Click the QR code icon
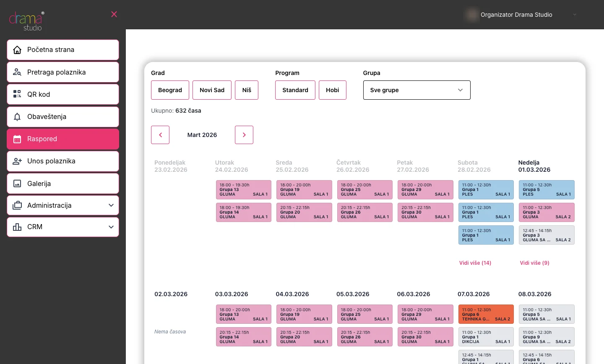 (x=17, y=94)
